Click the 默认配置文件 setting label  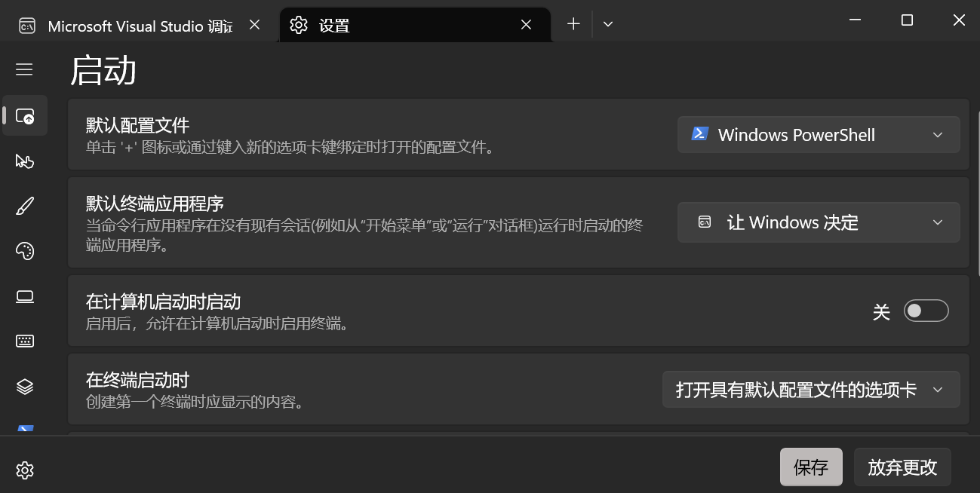pos(137,125)
